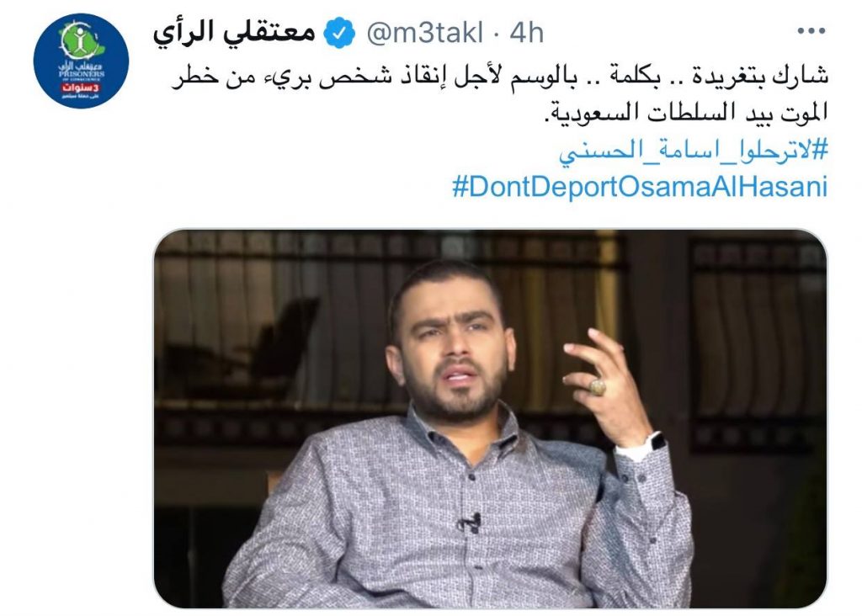This screenshot has width=862, height=616.
Task: Open the attached photo of the seated man
Action: (490, 419)
